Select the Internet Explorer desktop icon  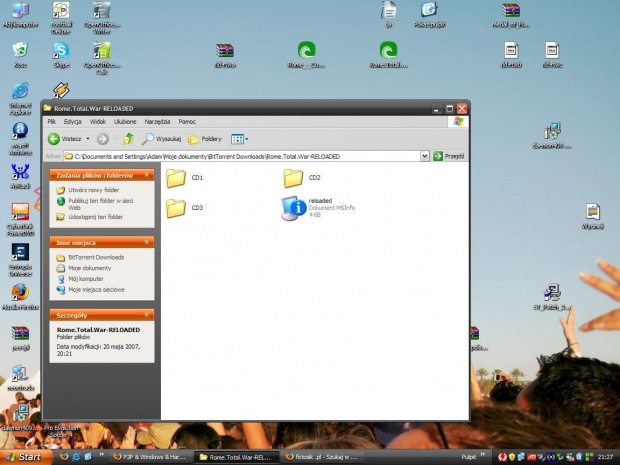20,99
